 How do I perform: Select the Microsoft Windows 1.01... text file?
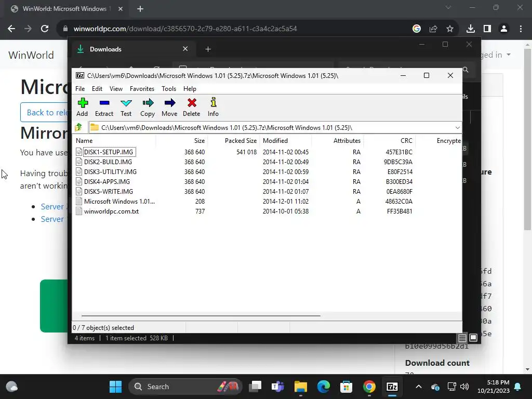tap(119, 201)
